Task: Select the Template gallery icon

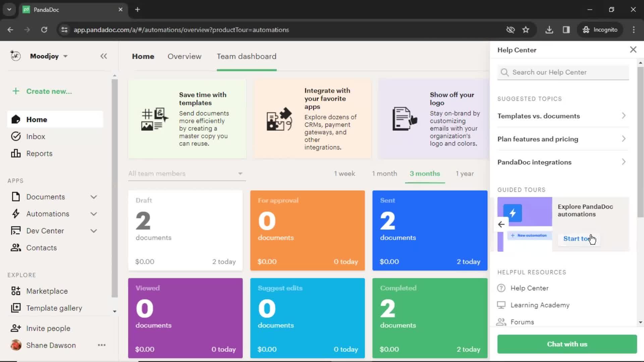Action: click(15, 308)
